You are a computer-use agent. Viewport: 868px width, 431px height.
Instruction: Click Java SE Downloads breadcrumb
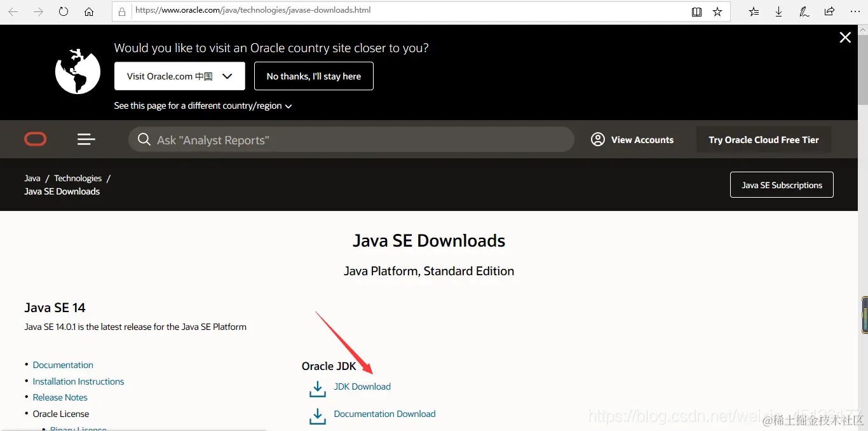point(62,191)
